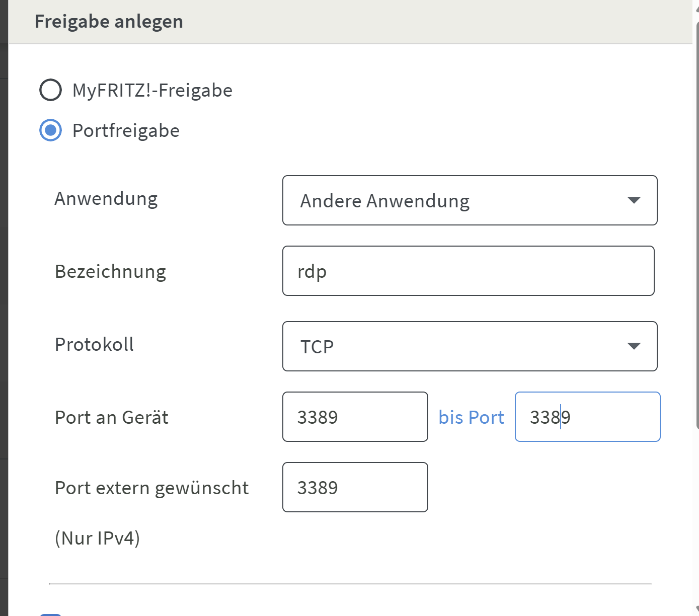Click the 'Port extern gewünscht' label
This screenshot has height=616, width=699.
point(151,488)
